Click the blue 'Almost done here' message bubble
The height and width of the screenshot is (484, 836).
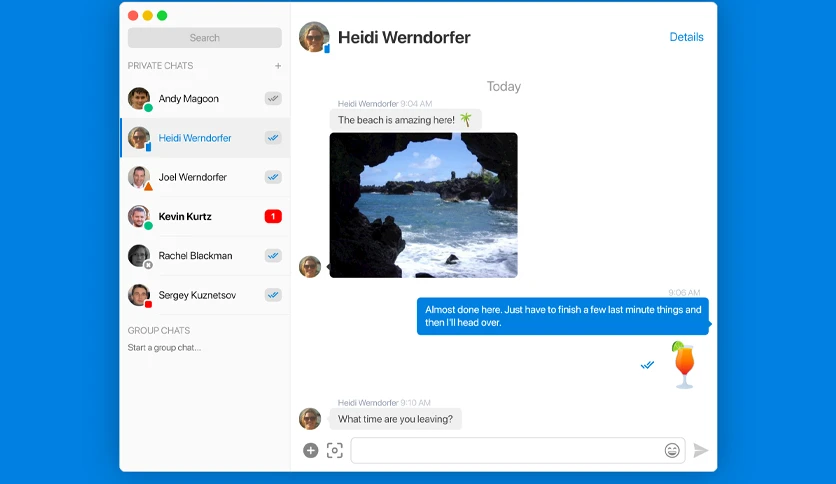click(563, 316)
